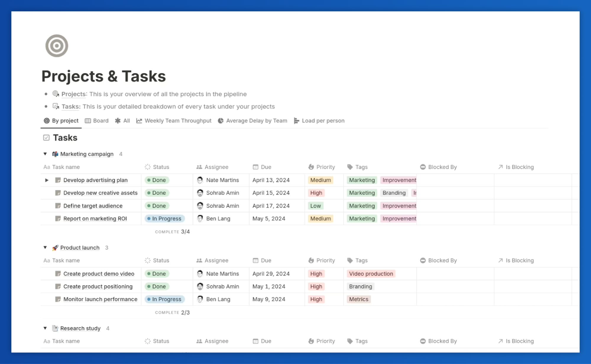The width and height of the screenshot is (591, 364).
Task: Switch to the All view tab
Action: [122, 121]
